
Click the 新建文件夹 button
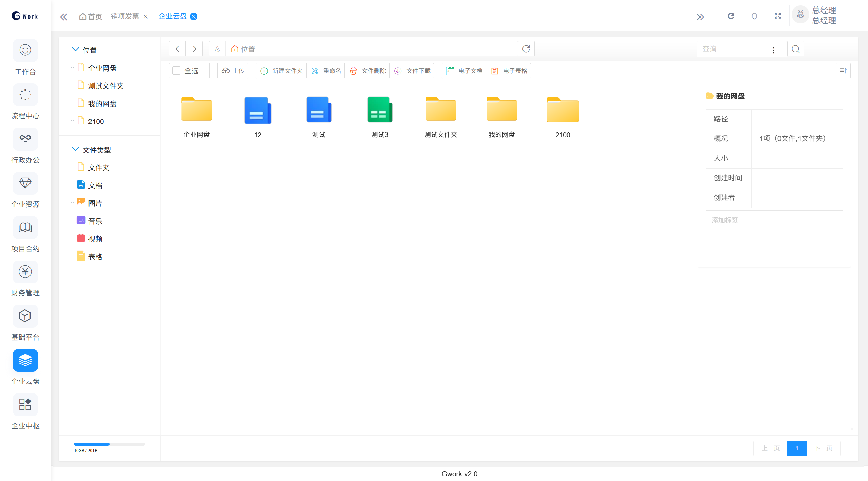pos(281,71)
